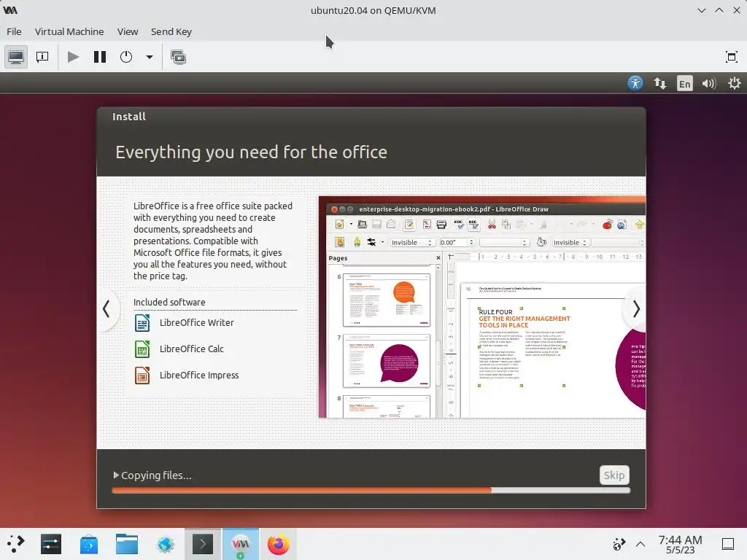The width and height of the screenshot is (747, 560).
Task: Click the export PDF icon in Draw
Action: point(426,225)
